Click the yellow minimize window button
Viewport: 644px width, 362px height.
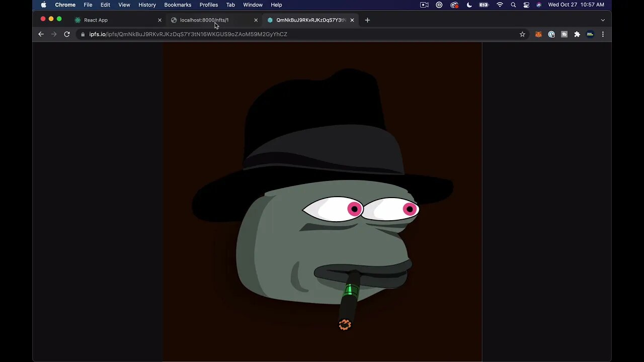pos(51,19)
